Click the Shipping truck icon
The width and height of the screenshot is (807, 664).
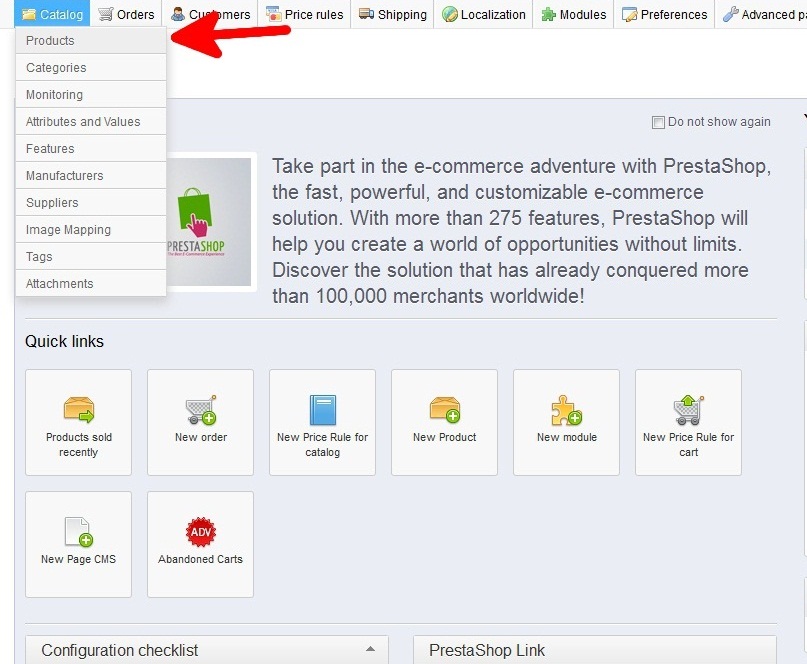[x=366, y=14]
